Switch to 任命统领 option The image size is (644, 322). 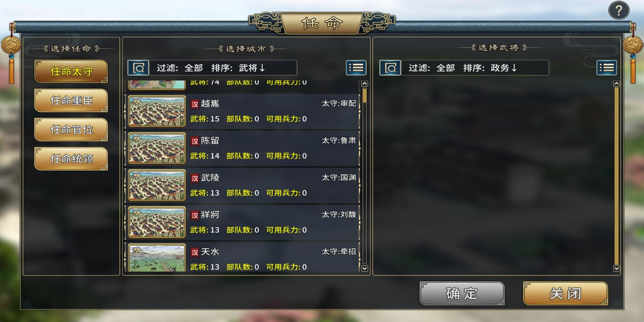[71, 159]
